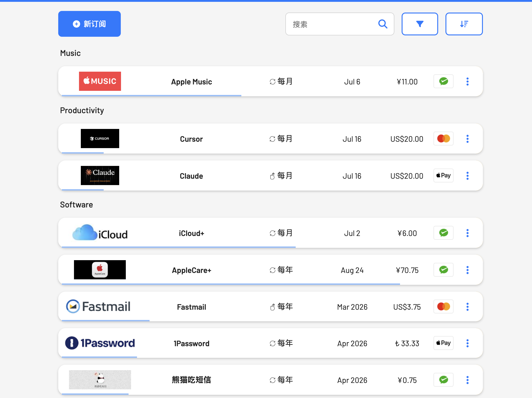
Task: Click the Claude logo thumbnail
Action: coord(100,175)
